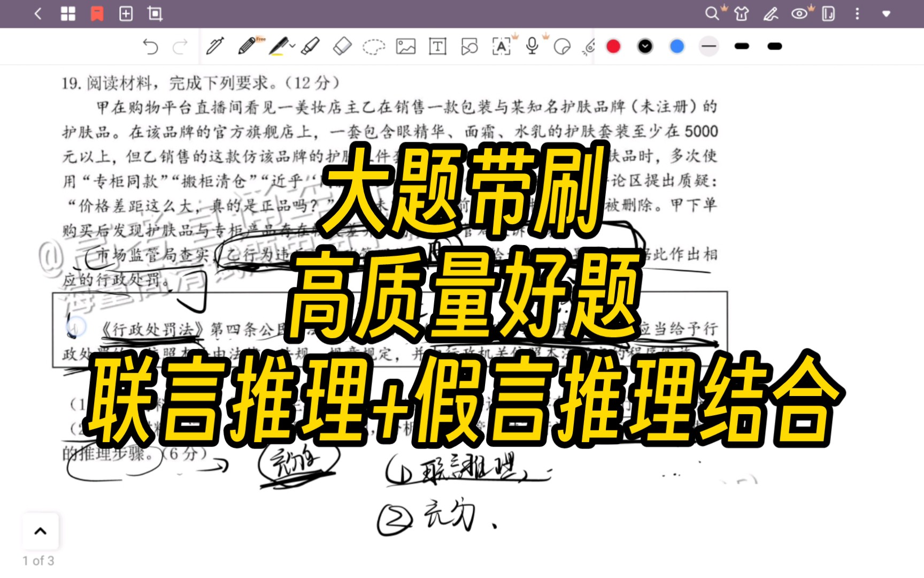This screenshot has height=578, width=924.
Task: Insert a text box
Action: [x=438, y=47]
